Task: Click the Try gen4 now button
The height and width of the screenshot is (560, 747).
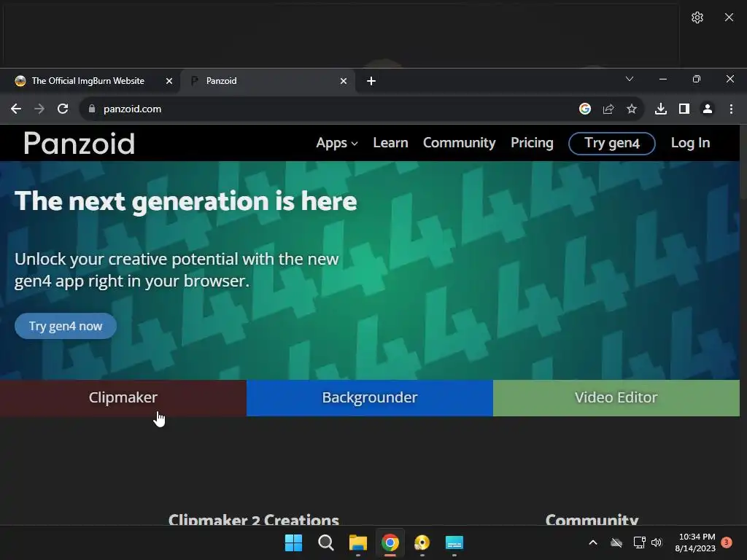Action: coord(66,326)
